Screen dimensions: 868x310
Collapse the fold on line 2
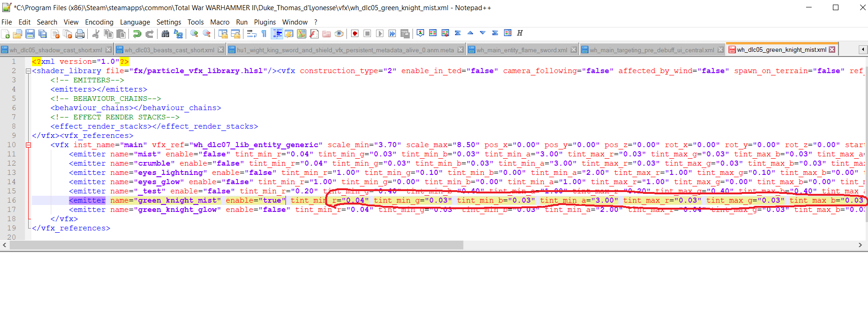(28, 71)
